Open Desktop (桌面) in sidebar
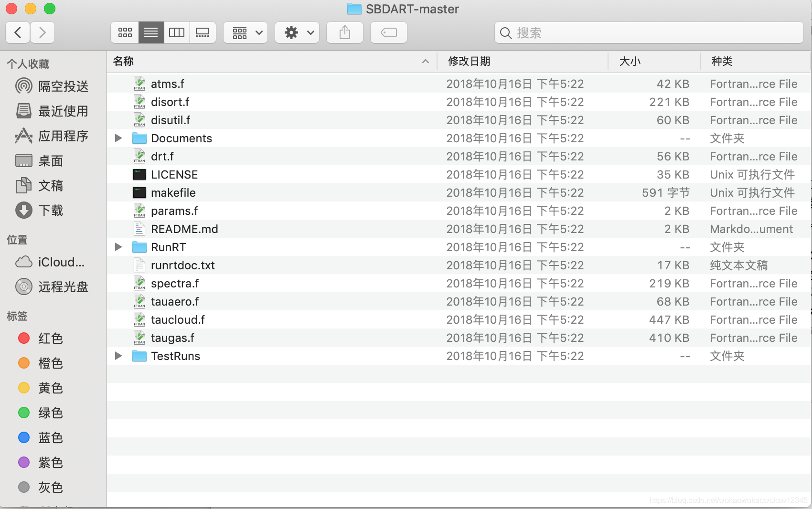This screenshot has width=812, height=509. pos(40,161)
